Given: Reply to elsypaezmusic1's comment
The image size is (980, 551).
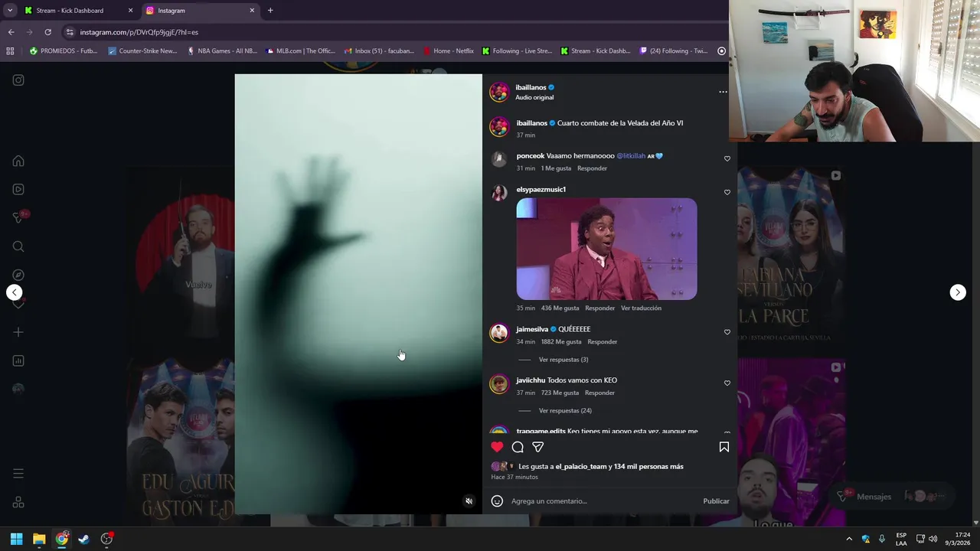Looking at the screenshot, I should tap(599, 308).
